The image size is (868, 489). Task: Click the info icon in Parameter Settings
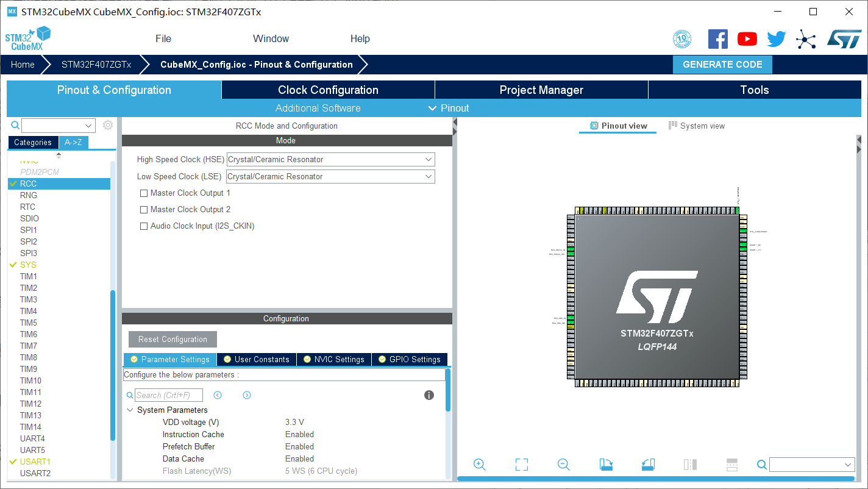point(429,395)
